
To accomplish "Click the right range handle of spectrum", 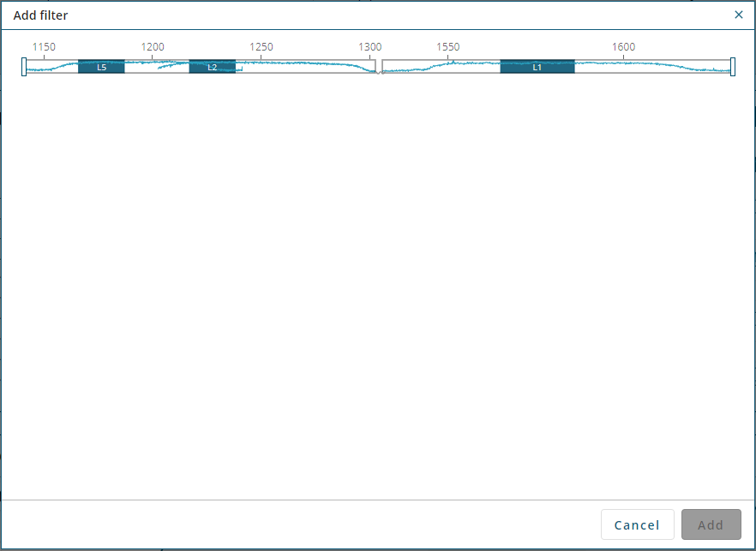I will point(732,67).
